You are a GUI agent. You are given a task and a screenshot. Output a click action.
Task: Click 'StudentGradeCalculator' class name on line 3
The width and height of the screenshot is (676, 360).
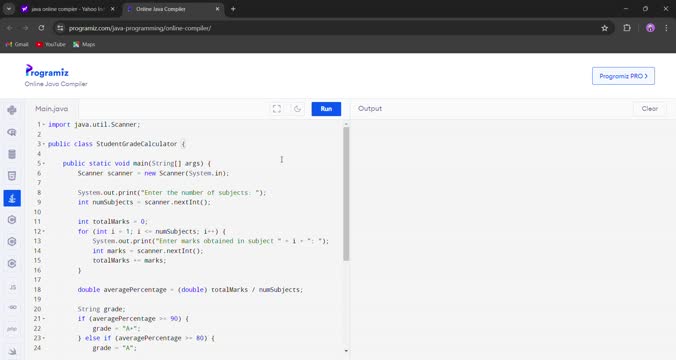click(137, 144)
